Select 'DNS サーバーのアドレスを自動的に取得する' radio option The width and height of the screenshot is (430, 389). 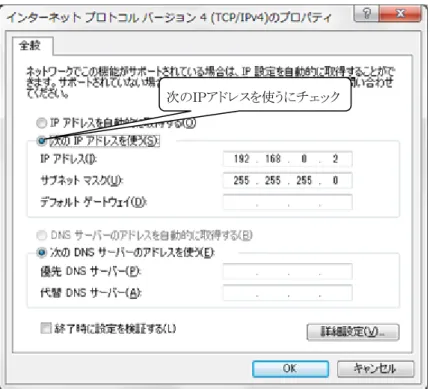41,236
